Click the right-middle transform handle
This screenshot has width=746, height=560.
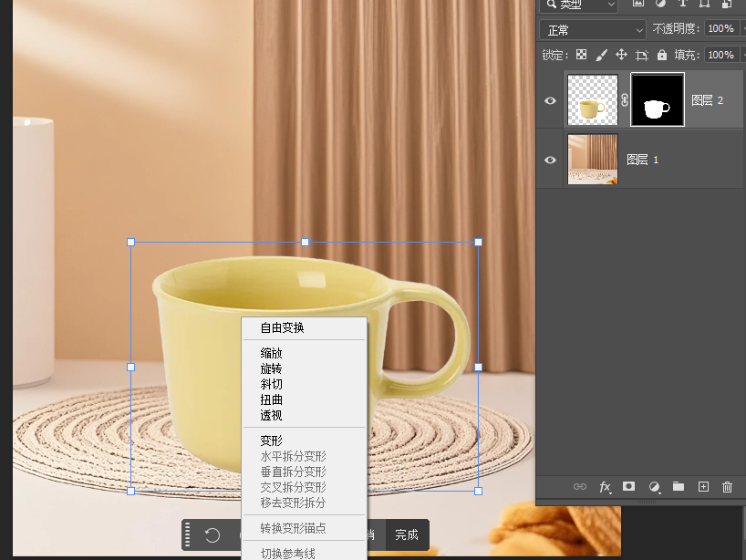(x=479, y=367)
